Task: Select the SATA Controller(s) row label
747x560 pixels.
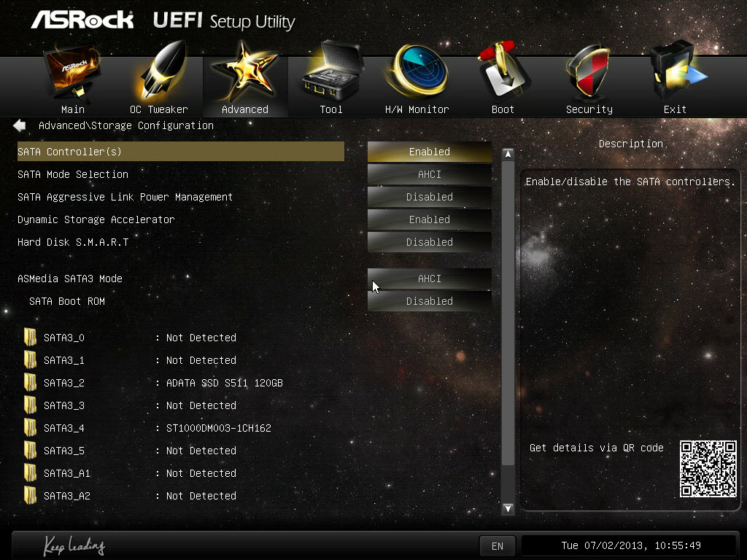Action: [x=69, y=152]
